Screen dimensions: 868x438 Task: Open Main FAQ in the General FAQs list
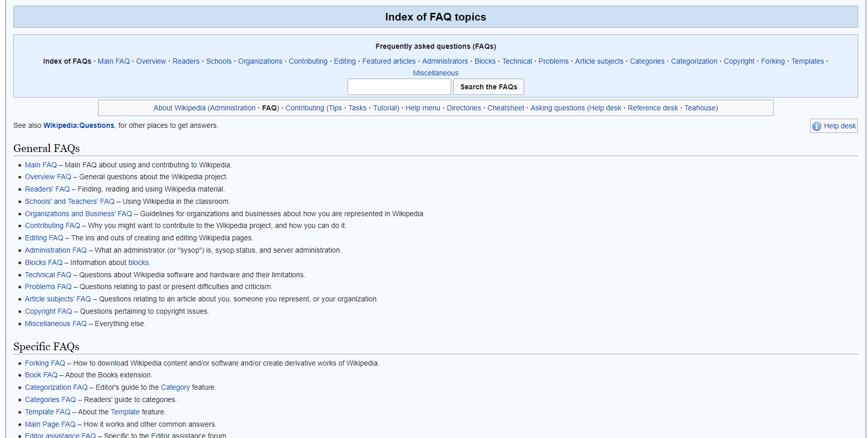41,165
